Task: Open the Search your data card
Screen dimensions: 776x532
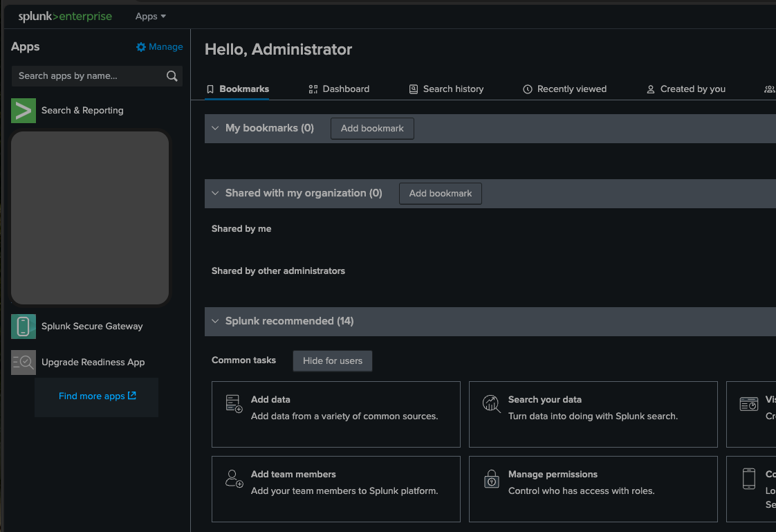Action: (593, 414)
